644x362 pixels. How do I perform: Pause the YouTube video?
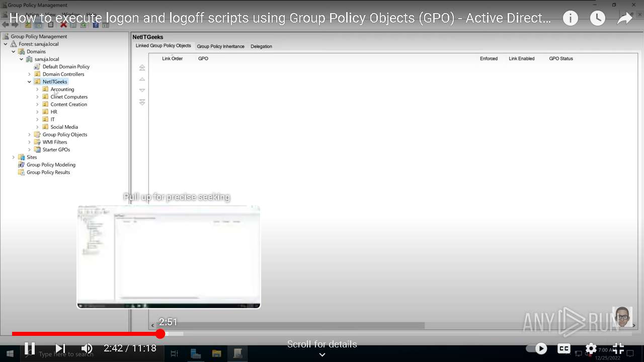pyautogui.click(x=30, y=348)
